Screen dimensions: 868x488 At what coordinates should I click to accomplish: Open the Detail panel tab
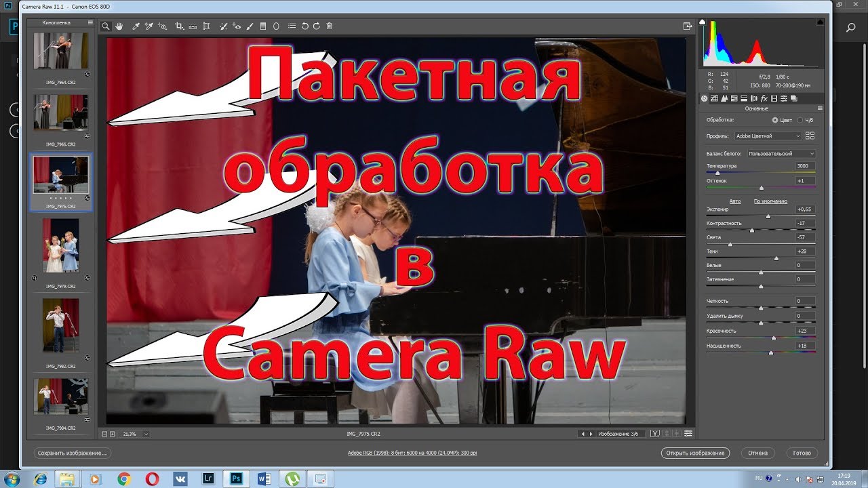pos(724,98)
